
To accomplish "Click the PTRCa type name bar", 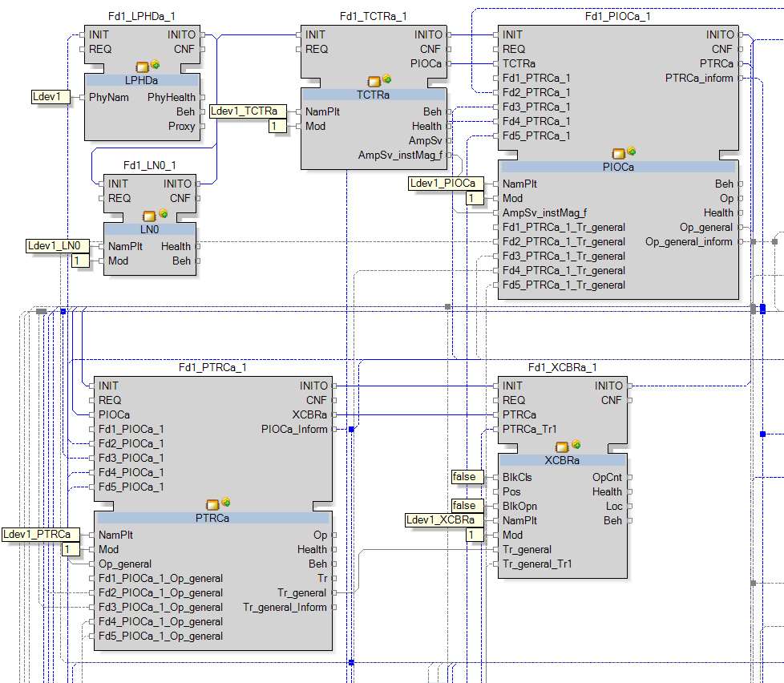I will 212,518.
